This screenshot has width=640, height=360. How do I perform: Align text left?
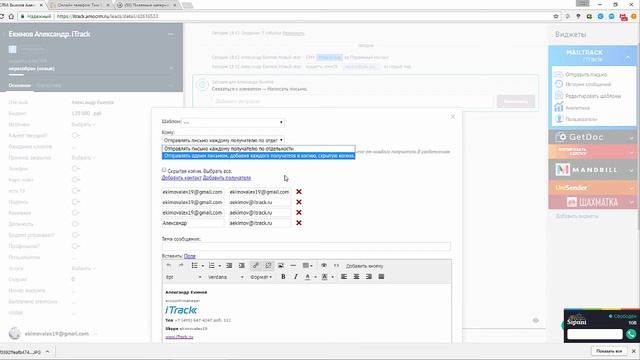[x=344, y=277]
